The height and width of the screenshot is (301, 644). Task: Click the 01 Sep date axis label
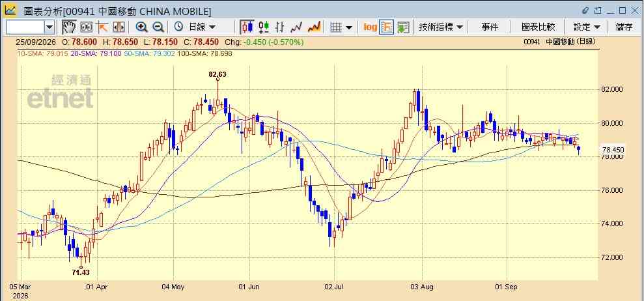click(x=507, y=287)
